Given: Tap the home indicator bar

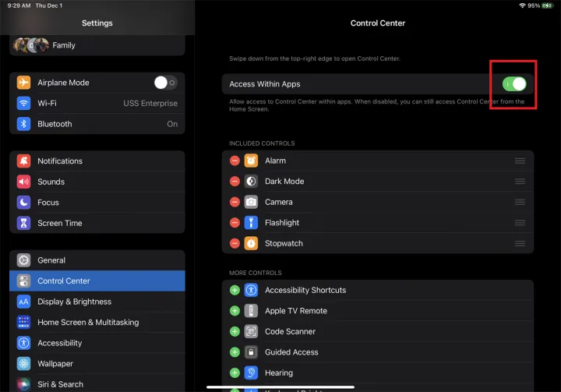Looking at the screenshot, I should point(280,387).
